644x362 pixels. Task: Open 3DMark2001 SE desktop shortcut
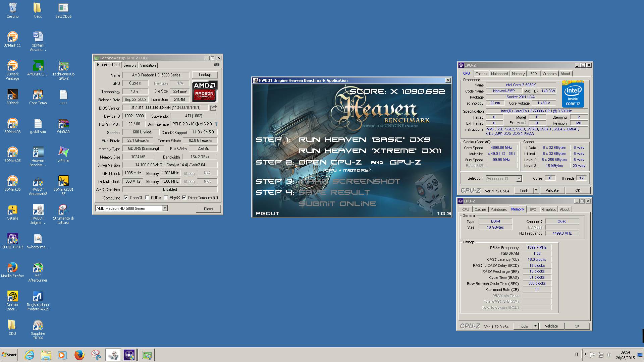63,186
